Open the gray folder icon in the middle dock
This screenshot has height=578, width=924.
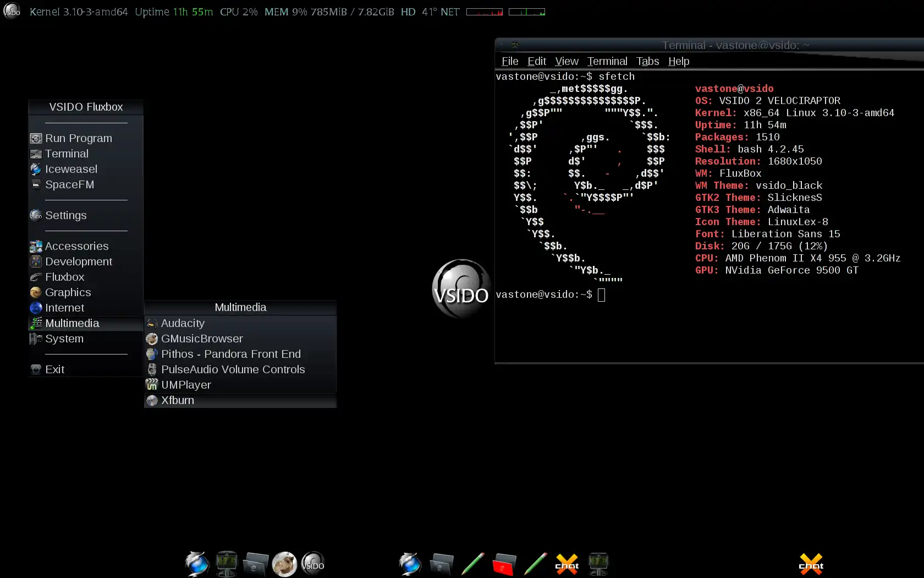click(x=441, y=564)
